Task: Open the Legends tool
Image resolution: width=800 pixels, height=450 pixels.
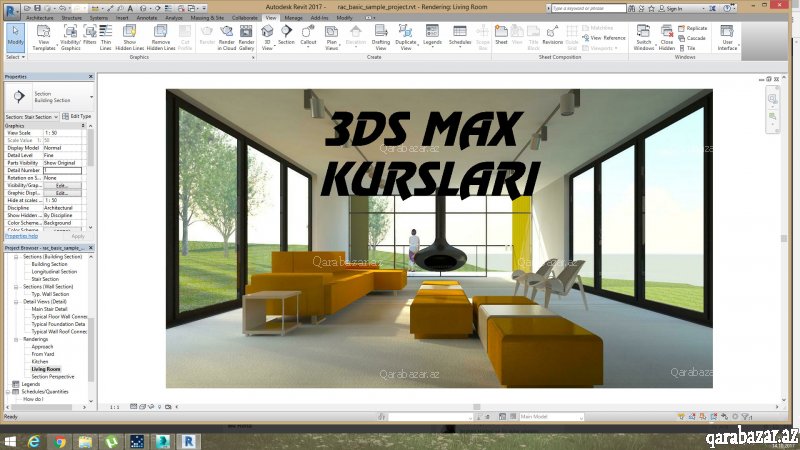Action: (x=432, y=35)
